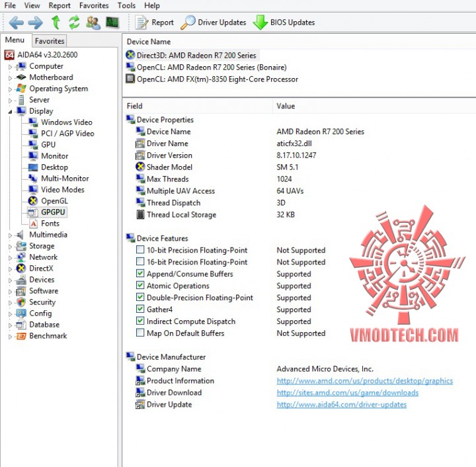Select the Config category icon
The image size is (476, 467).
tap(21, 314)
